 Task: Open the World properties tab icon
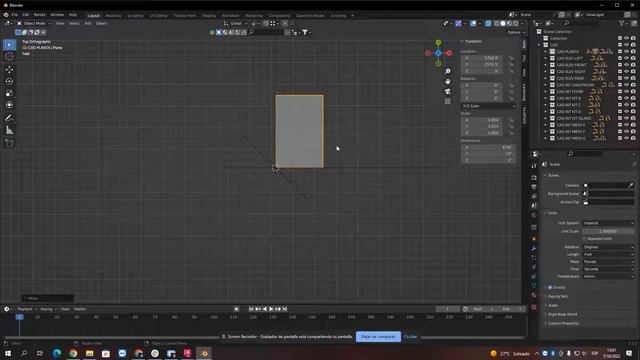click(534, 215)
